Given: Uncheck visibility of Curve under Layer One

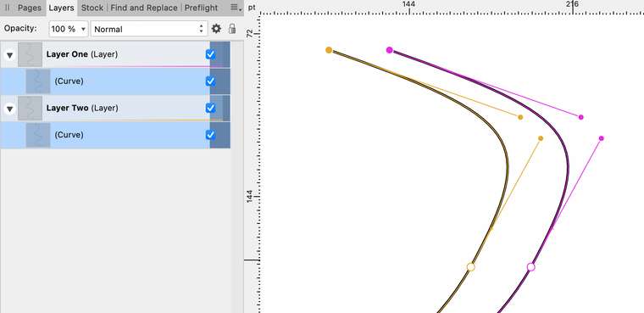Looking at the screenshot, I should [x=210, y=81].
